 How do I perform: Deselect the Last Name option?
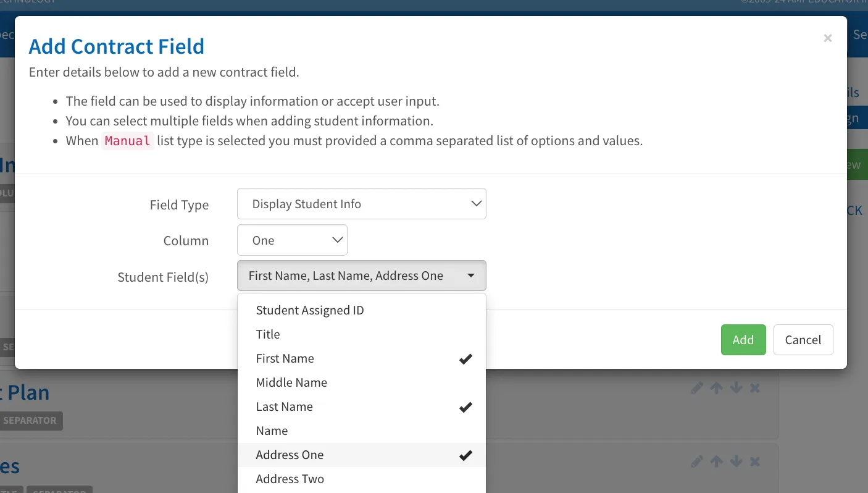click(362, 407)
